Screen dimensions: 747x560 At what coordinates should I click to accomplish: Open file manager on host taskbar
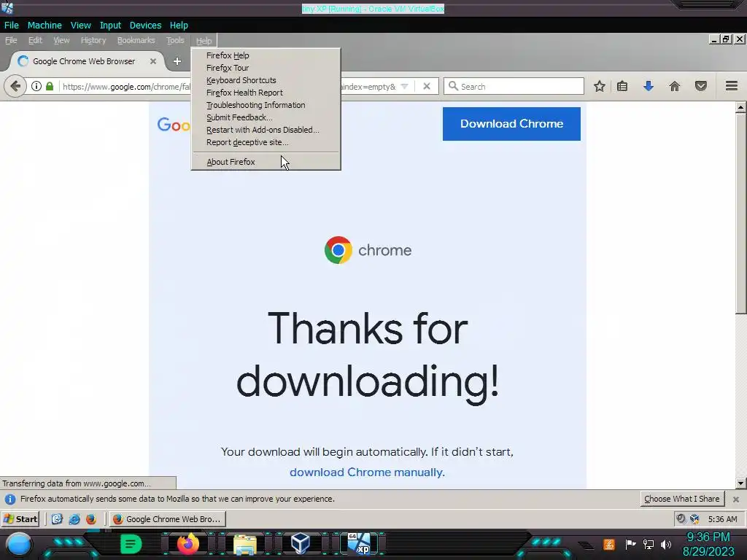(245, 544)
